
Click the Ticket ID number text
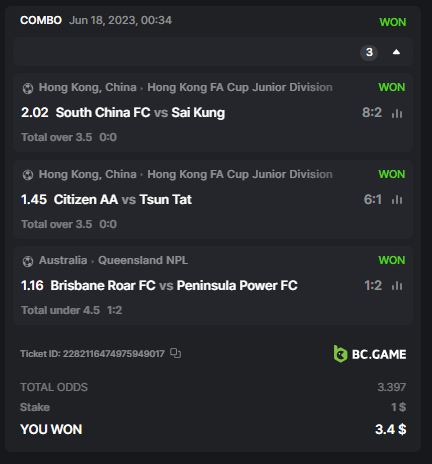point(114,354)
